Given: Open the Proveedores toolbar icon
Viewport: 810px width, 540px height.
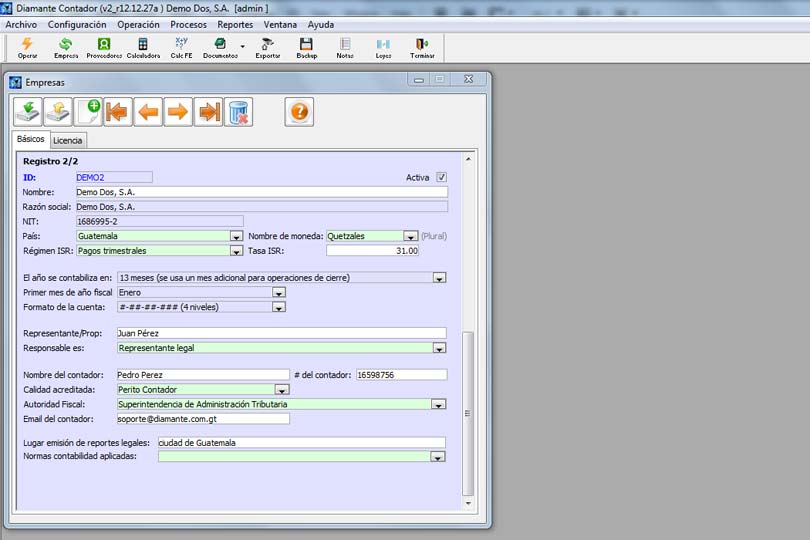Looking at the screenshot, I should pyautogui.click(x=104, y=48).
